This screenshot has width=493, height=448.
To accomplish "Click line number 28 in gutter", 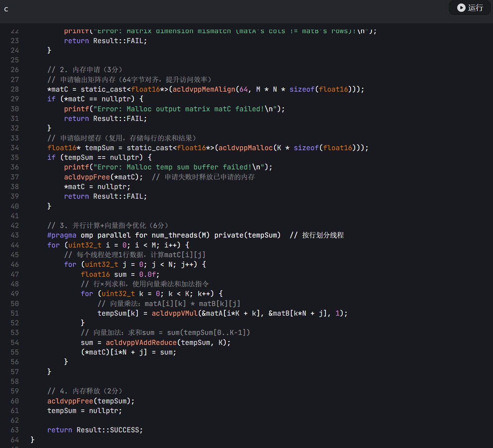I will (x=15, y=89).
